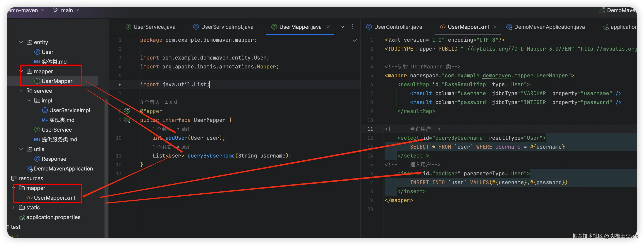Screen dimensions: 644x245
Task: Select application.properties in the project tree
Action: [x=53, y=217]
